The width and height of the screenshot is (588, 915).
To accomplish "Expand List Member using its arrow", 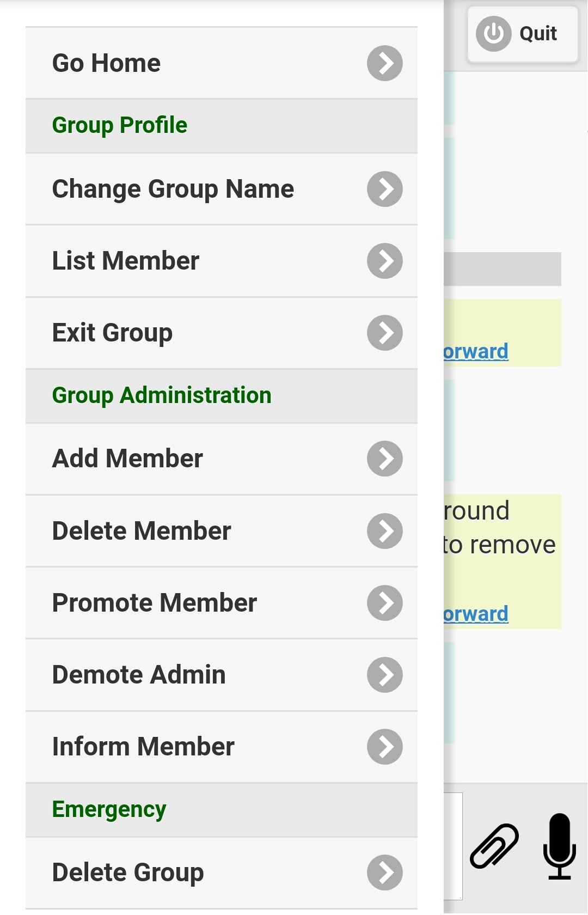I will tap(384, 261).
